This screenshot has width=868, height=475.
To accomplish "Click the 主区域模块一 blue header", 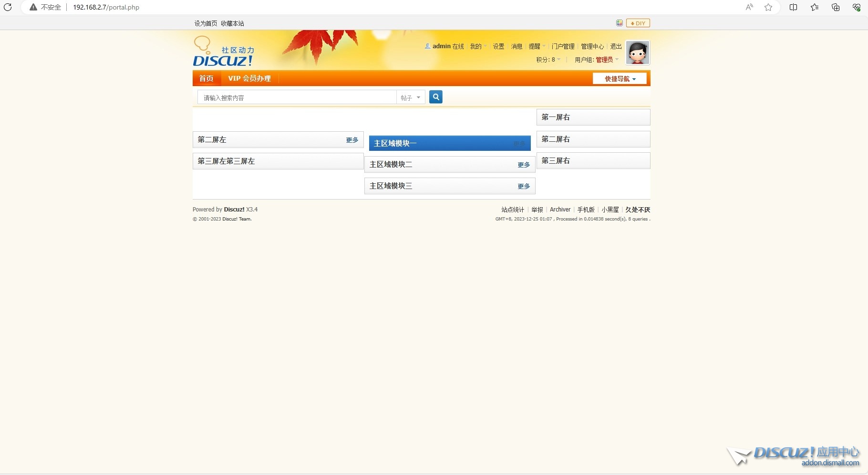I will [x=450, y=143].
